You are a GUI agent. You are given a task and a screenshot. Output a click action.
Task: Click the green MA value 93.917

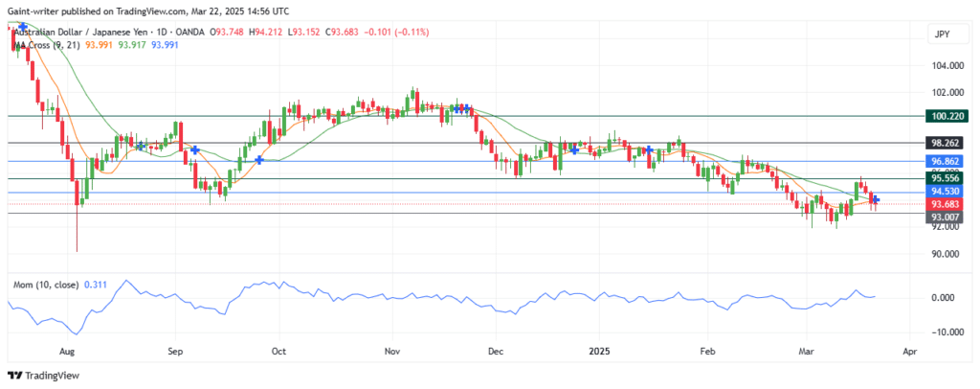tap(132, 44)
